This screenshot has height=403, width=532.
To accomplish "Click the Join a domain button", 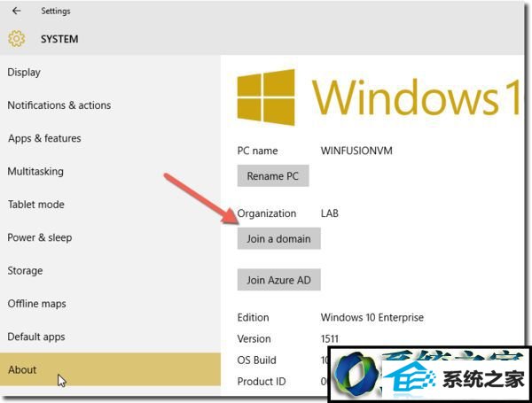I will point(278,238).
